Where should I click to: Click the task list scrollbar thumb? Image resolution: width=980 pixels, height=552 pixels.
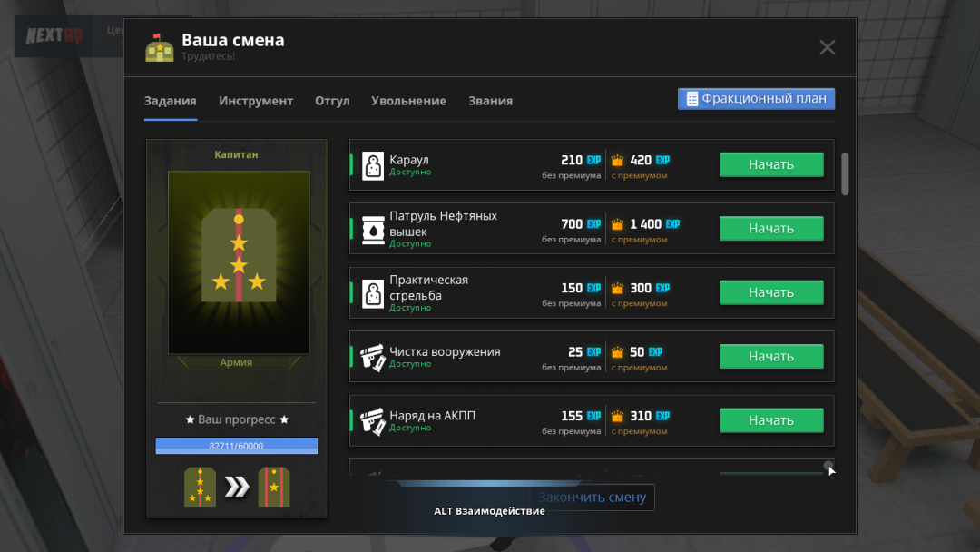coord(845,173)
